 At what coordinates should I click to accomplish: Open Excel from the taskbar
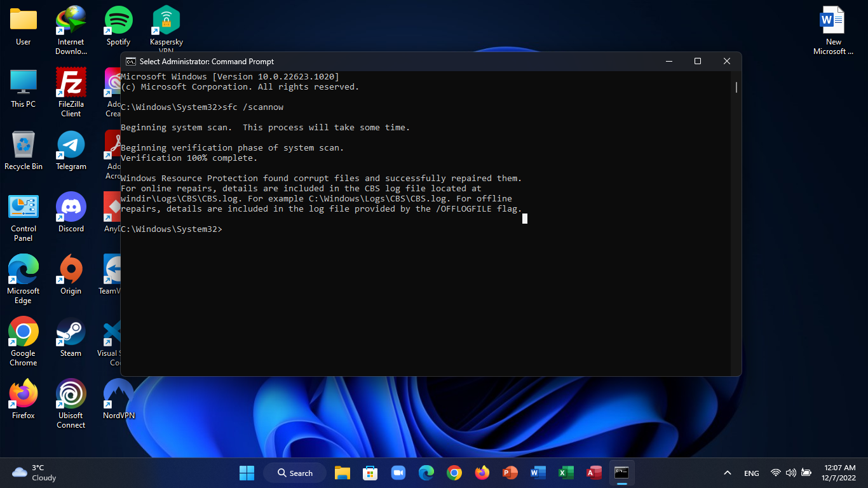click(x=566, y=473)
